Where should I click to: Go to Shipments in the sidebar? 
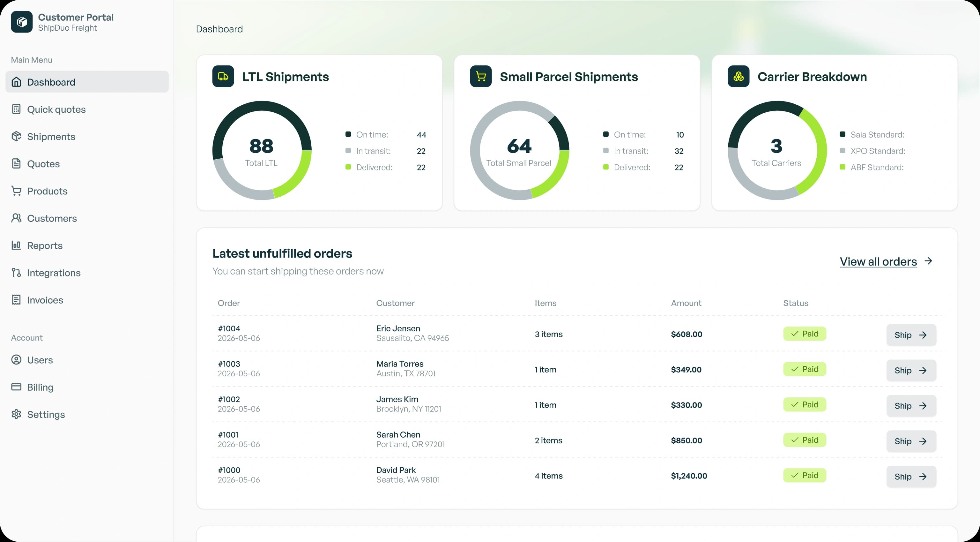(87, 136)
